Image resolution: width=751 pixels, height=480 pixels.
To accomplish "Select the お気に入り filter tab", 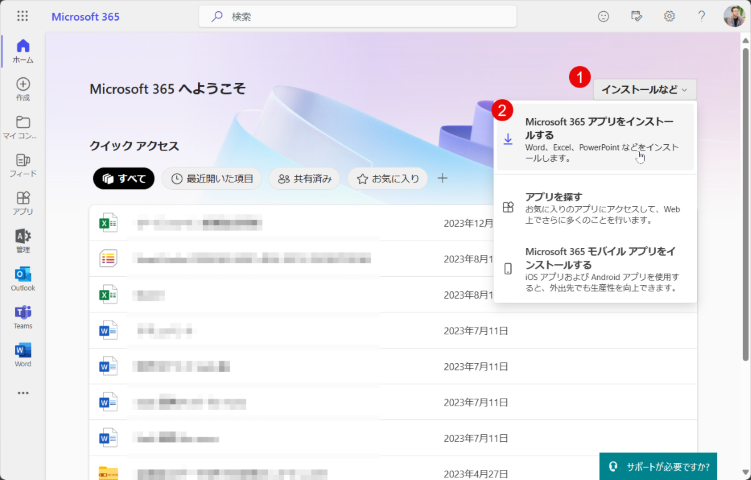I will [x=388, y=179].
